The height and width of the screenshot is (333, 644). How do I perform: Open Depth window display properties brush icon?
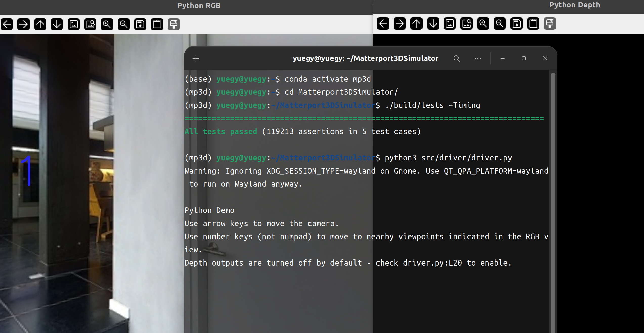tap(550, 24)
